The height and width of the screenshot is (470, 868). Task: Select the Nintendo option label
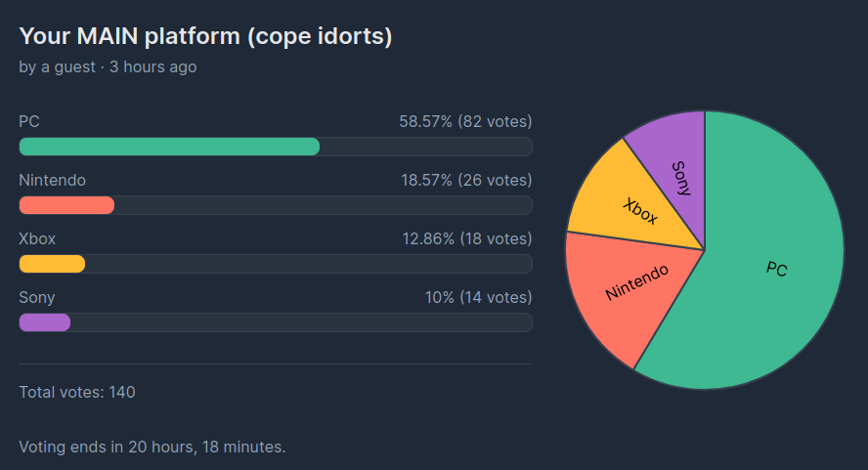click(x=52, y=180)
